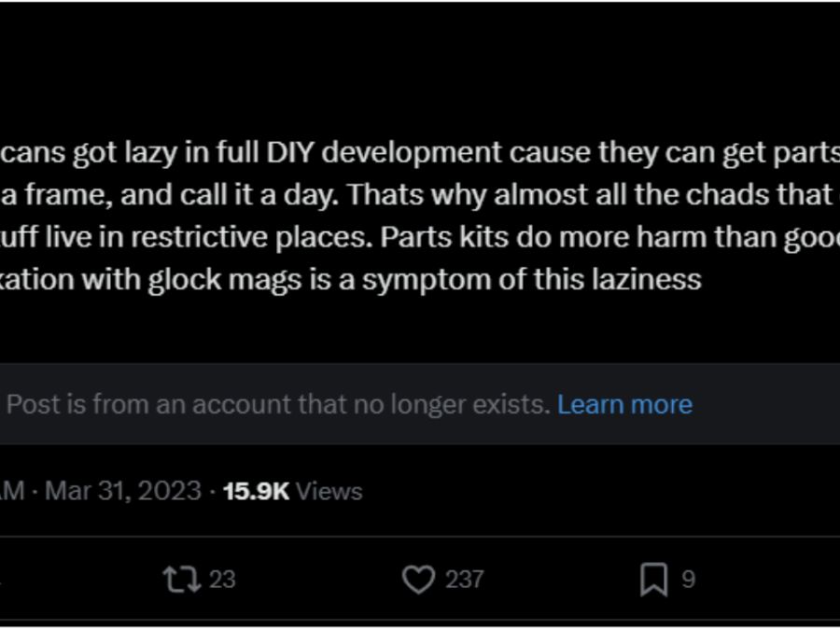Click the final word 'laziness' in the post
Viewport: 840px width, 630px height.
coord(647,279)
